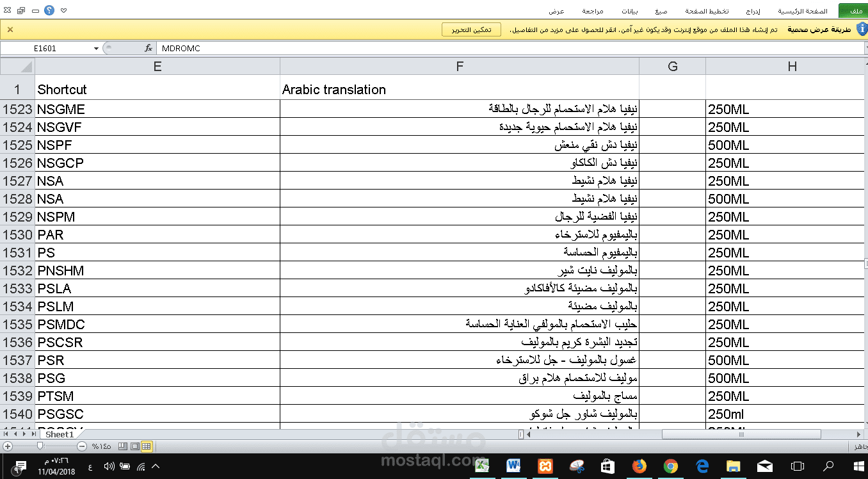Open the Formulas tab (صيغ)
This screenshot has width=868, height=479.
click(x=661, y=11)
